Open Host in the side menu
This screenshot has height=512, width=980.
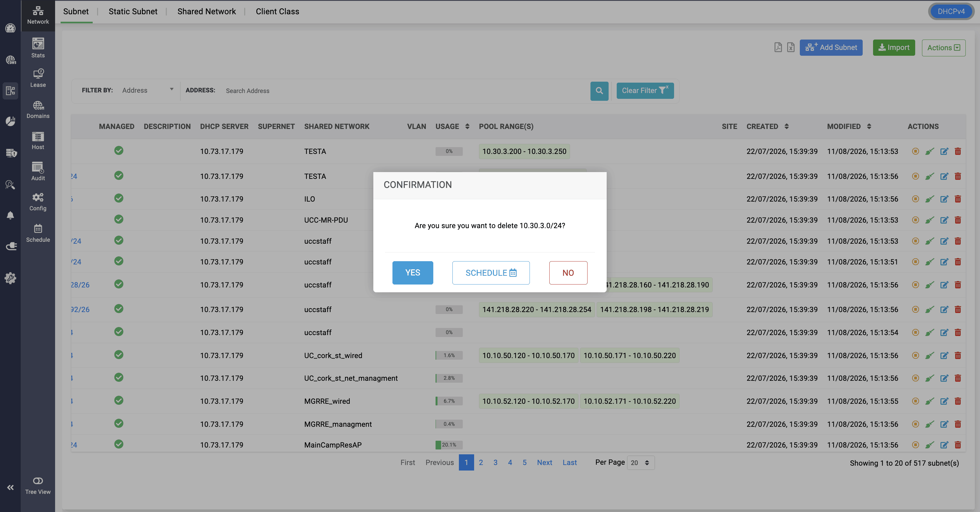38,141
